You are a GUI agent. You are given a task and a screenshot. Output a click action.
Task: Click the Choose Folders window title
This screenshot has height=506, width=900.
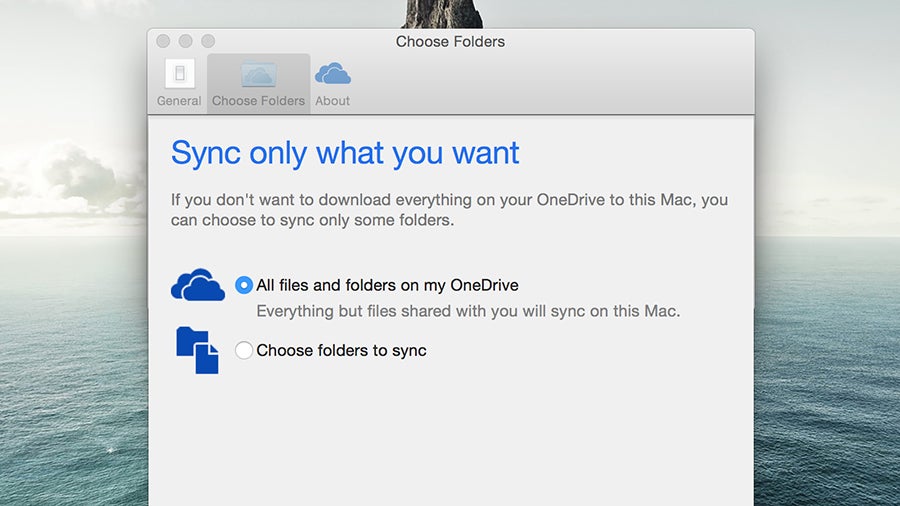(451, 41)
